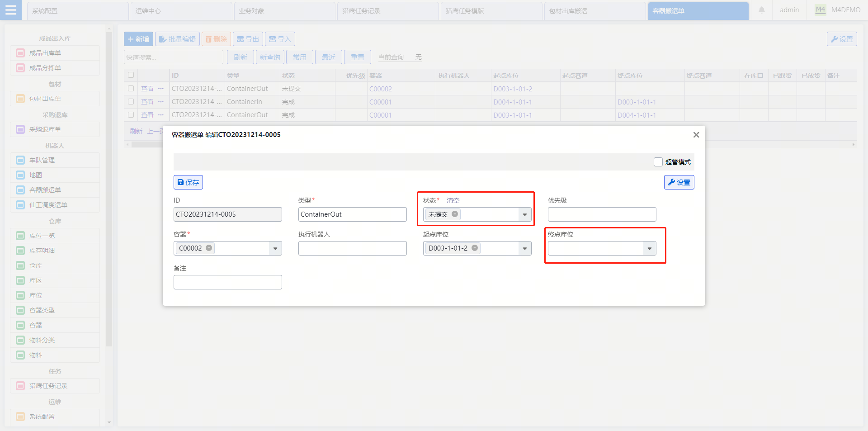The image size is (868, 431).
Task: Click the 物料分类 sidebar icon
Action: click(20, 340)
